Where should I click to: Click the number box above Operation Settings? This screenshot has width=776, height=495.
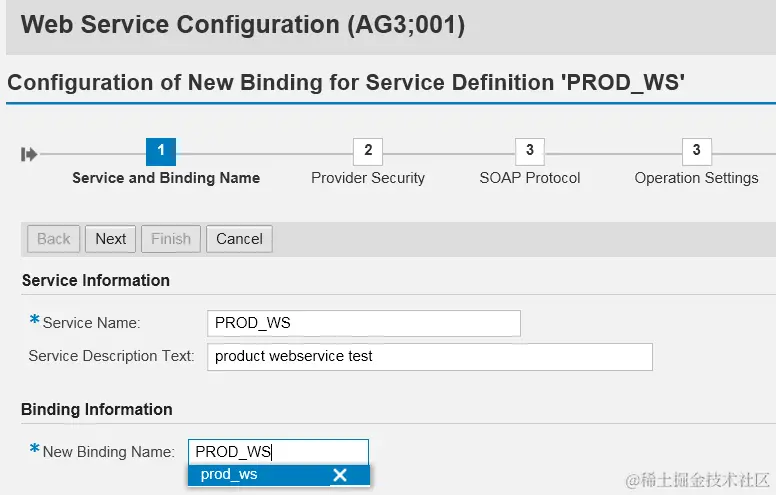tap(696, 151)
